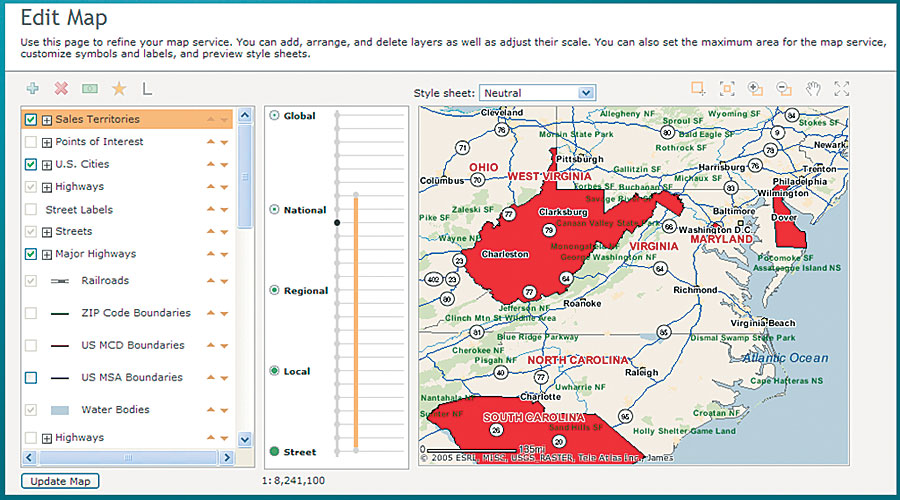The width and height of the screenshot is (900, 500).
Task: Move US MCD Boundaries layer up
Action: 211,345
